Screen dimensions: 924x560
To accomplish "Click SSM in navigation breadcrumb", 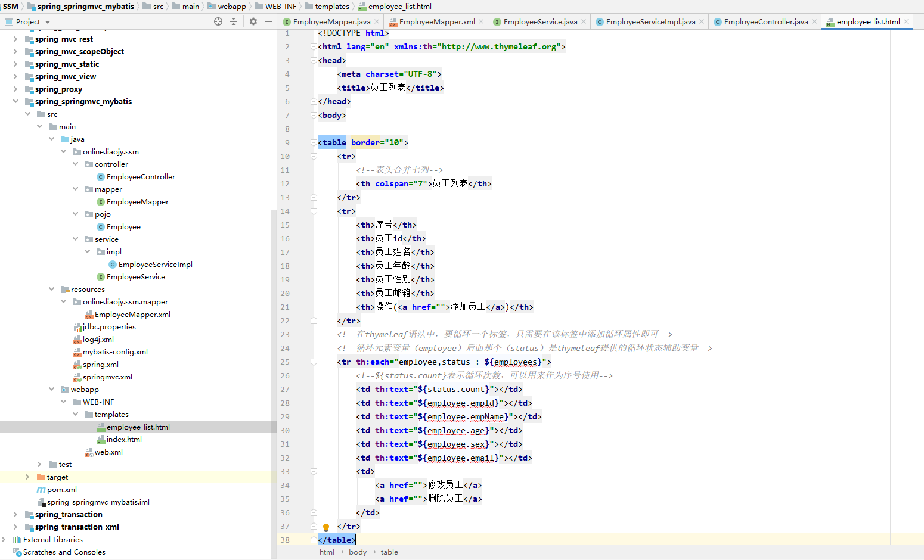I will [11, 6].
